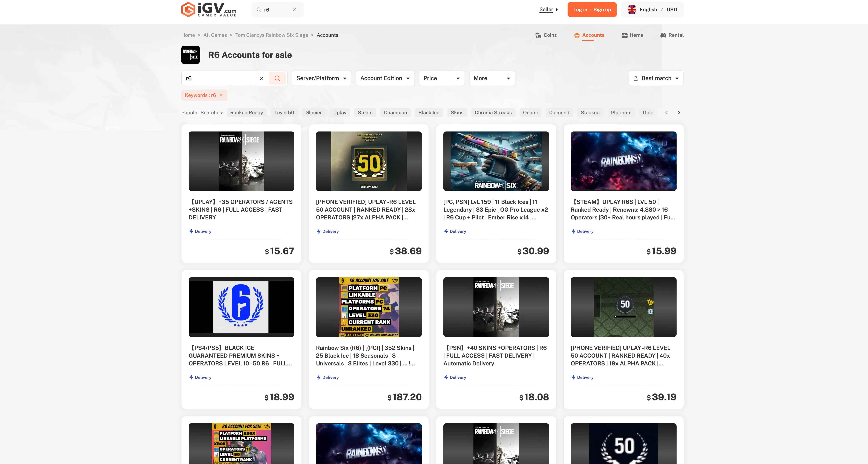Select the Coins navigation icon
Image resolution: width=868 pixels, height=464 pixels.
click(538, 35)
